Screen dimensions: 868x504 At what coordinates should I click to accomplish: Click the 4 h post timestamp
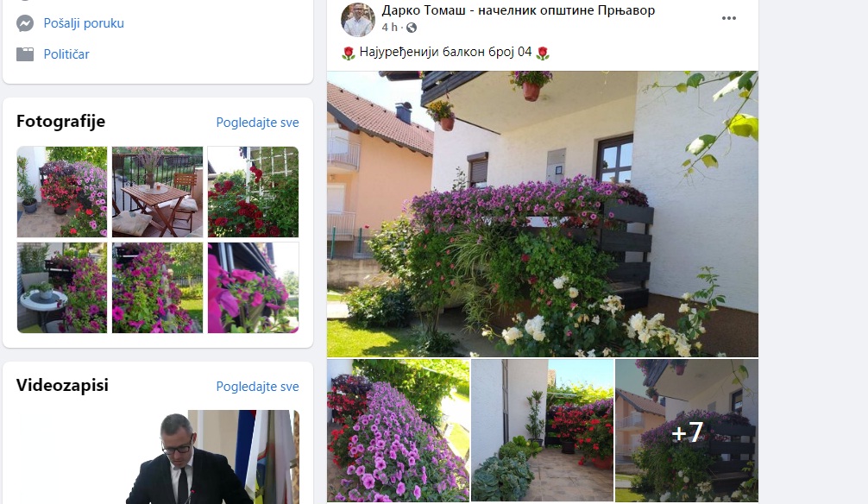[x=389, y=27]
